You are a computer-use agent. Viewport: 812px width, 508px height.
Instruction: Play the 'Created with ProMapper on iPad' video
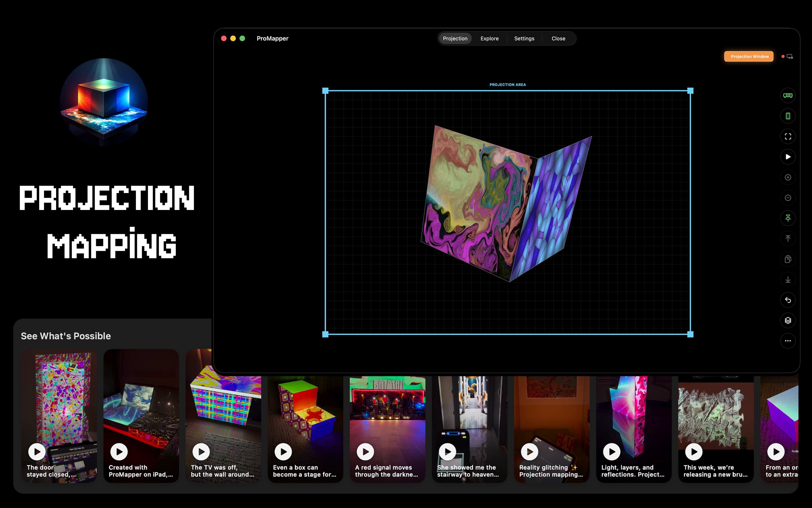tap(119, 452)
